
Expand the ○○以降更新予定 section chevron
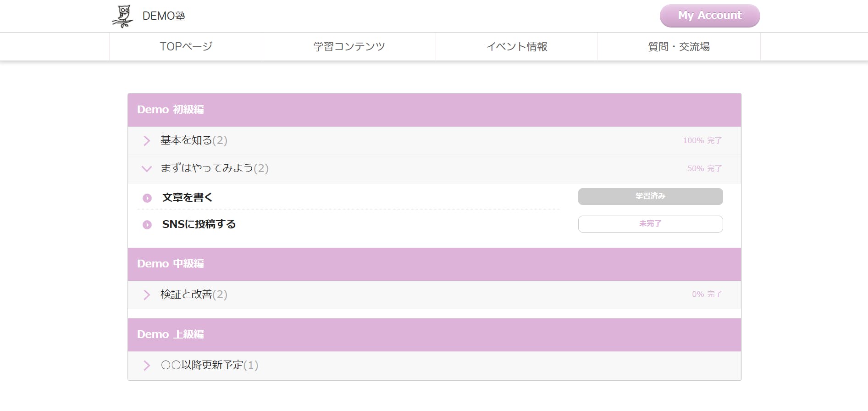pyautogui.click(x=147, y=366)
